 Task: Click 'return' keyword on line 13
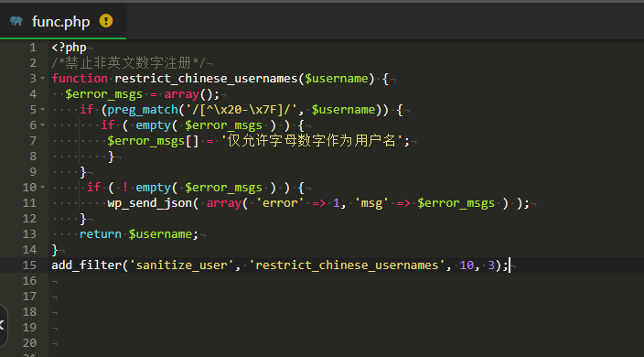tap(101, 234)
